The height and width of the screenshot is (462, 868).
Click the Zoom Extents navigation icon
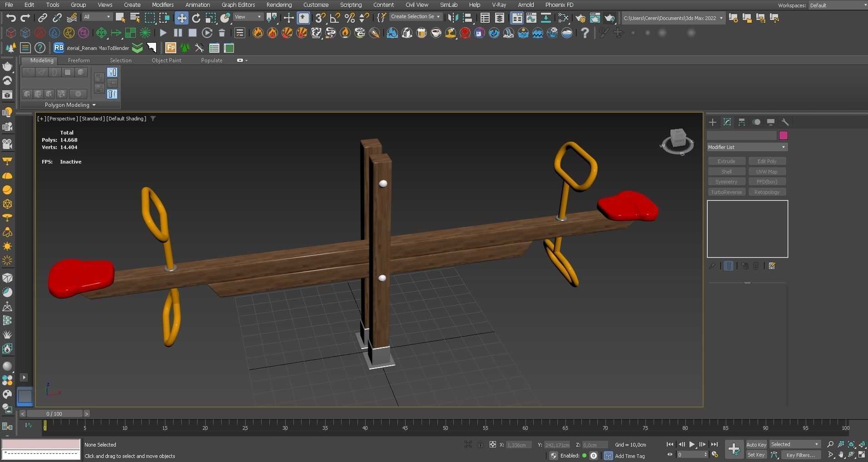[852, 444]
